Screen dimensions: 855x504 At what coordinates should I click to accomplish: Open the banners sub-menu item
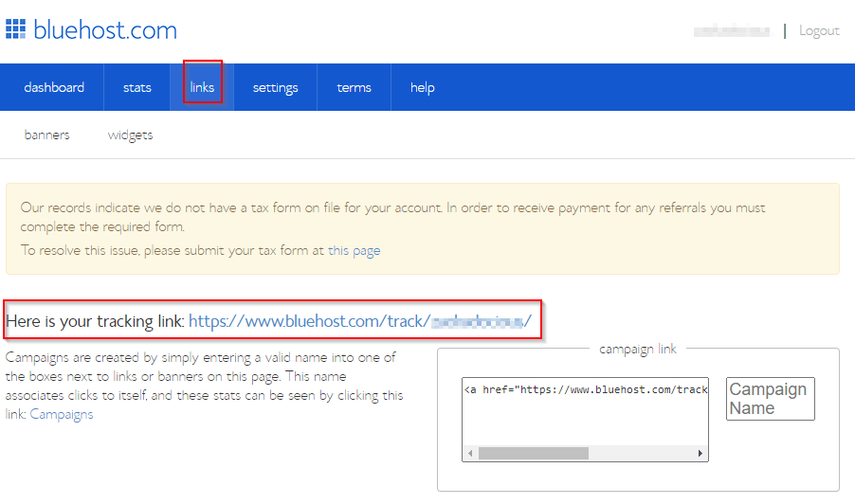pos(46,135)
